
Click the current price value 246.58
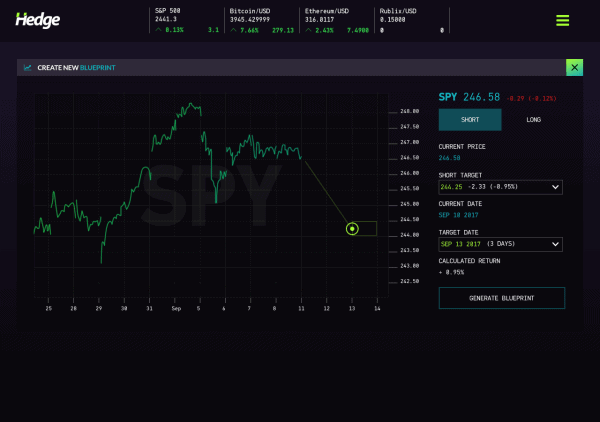click(x=449, y=158)
